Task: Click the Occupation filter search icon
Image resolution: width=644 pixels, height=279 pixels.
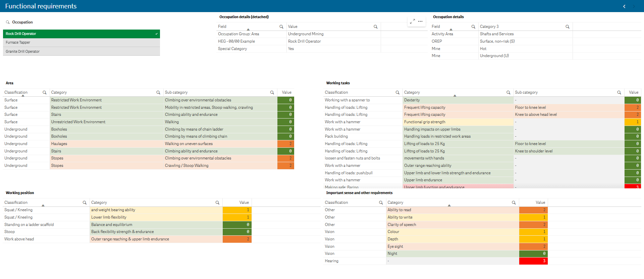Action: (x=8, y=22)
